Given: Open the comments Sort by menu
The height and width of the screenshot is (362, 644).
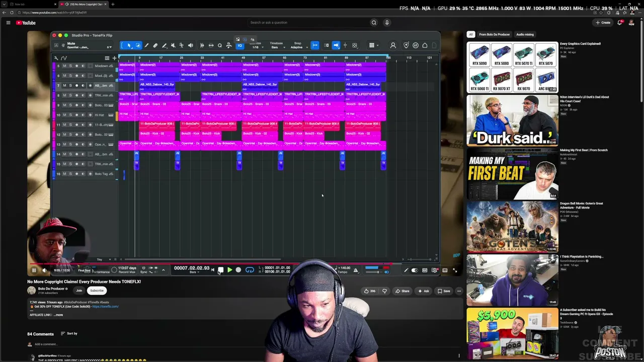Looking at the screenshot, I should [x=69, y=333].
